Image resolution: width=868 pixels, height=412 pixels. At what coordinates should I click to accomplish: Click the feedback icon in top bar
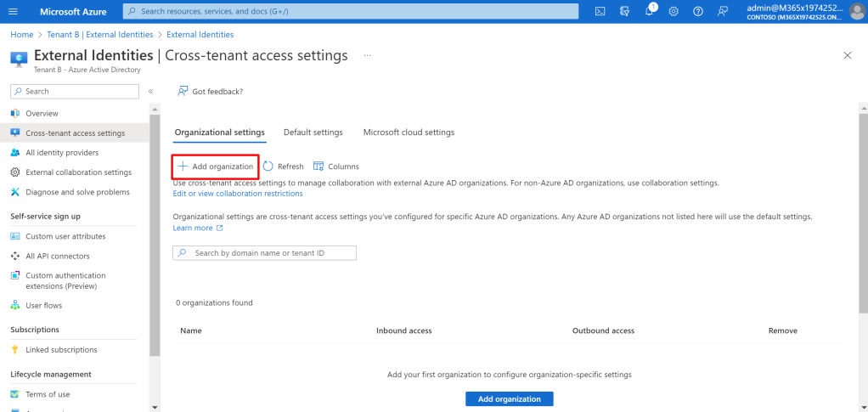click(723, 11)
